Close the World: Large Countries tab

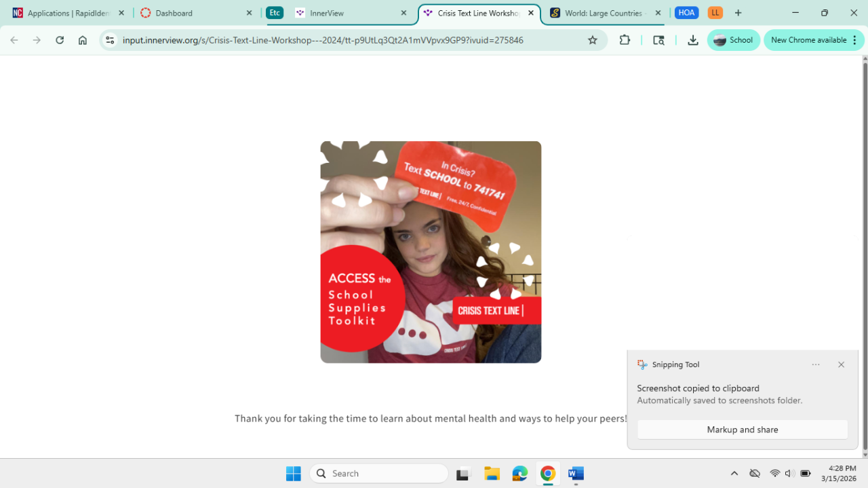tap(658, 13)
